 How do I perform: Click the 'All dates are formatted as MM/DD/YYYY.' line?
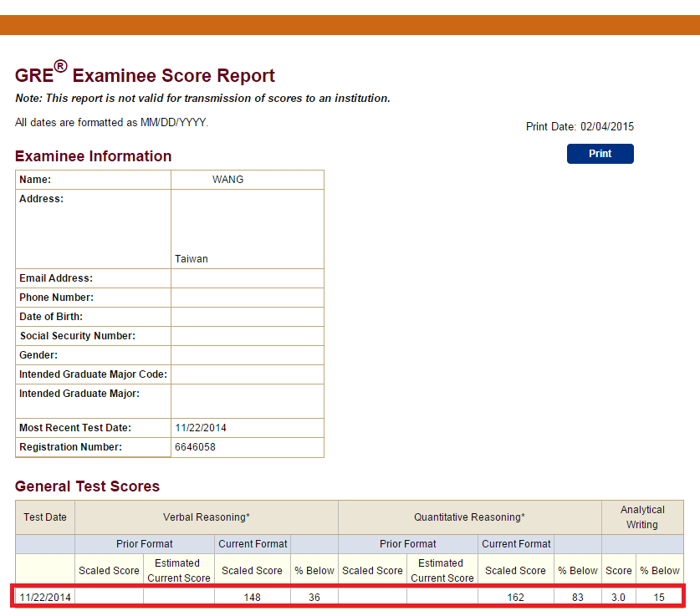[x=111, y=122]
